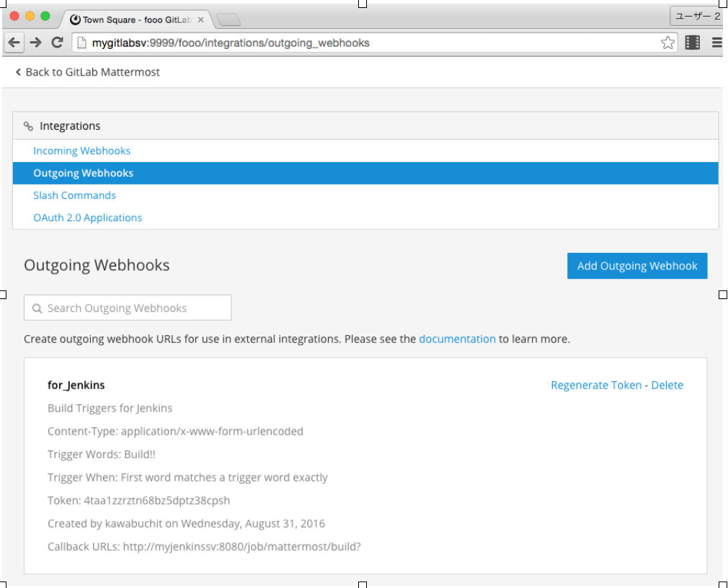
Task: Click Regenerate Token for for_Jenkins
Action: [596, 386]
